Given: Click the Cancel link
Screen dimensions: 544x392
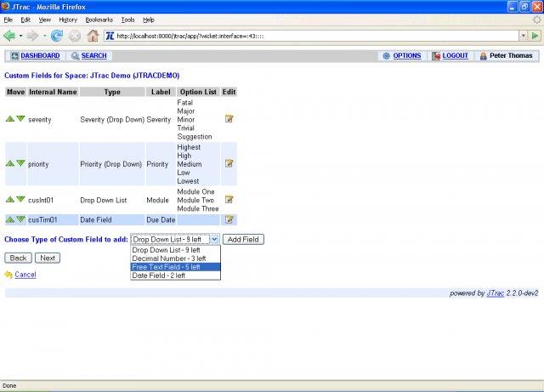Looking at the screenshot, I should pyautogui.click(x=25, y=275).
